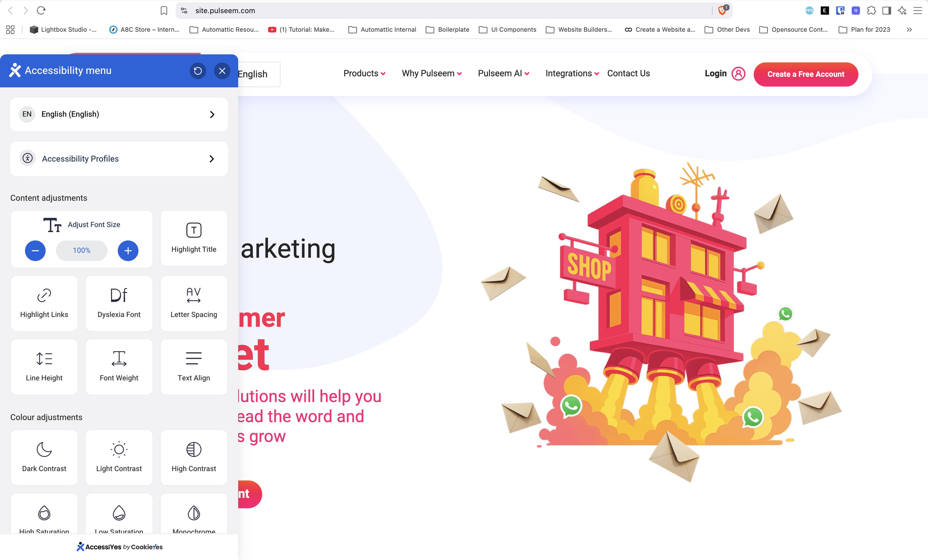Click the Login user profile icon
The height and width of the screenshot is (560, 928).
(738, 74)
